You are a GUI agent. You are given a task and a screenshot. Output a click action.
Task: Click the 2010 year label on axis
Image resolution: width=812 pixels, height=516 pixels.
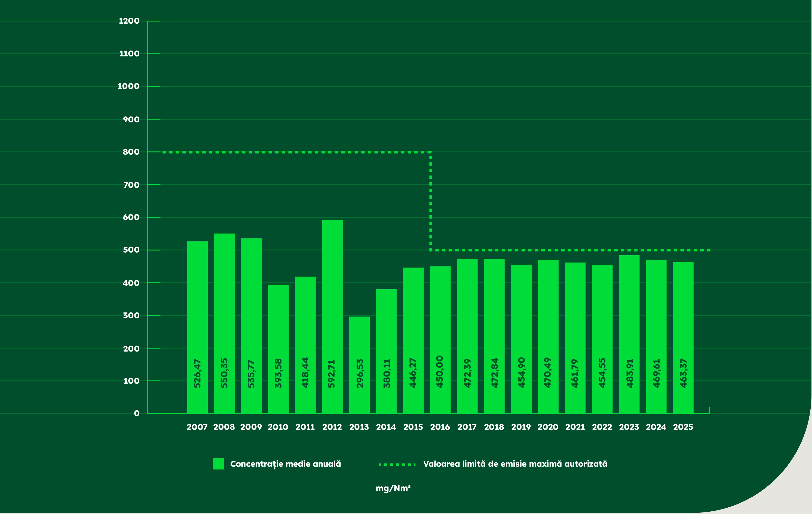pyautogui.click(x=278, y=427)
